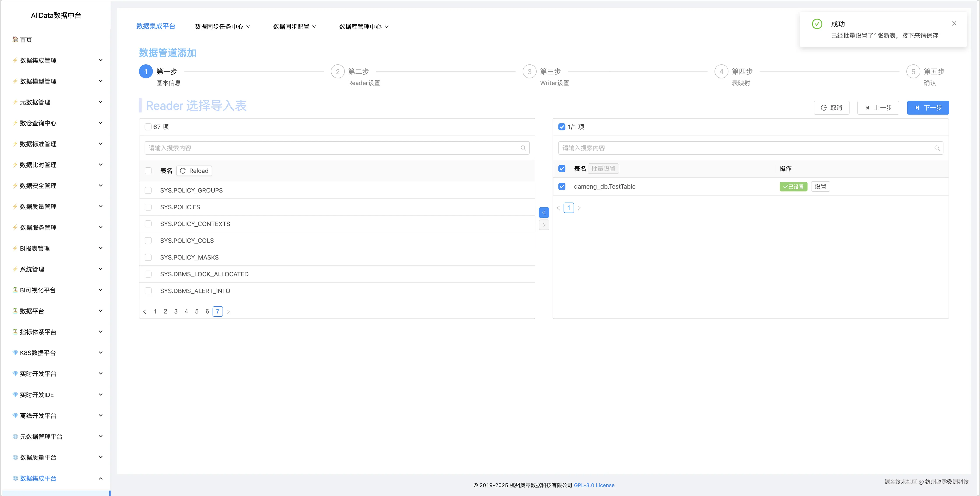Screen dimensions: 980x496
Task: Click the 下一步 next step button
Action: point(927,108)
